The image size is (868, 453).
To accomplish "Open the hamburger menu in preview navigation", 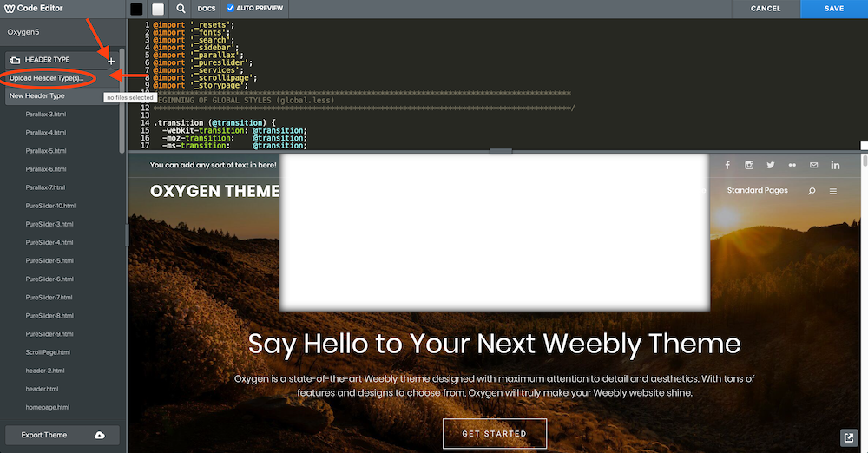I will 833,191.
